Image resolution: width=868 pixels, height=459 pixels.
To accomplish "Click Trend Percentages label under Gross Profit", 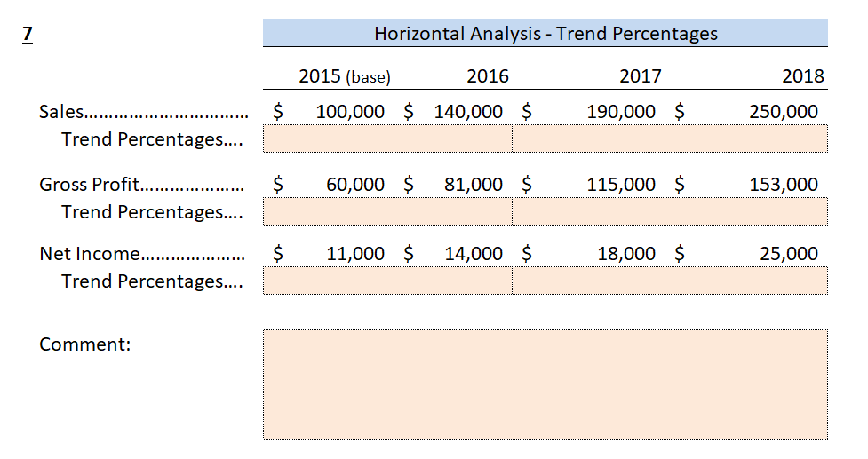I will [x=152, y=212].
